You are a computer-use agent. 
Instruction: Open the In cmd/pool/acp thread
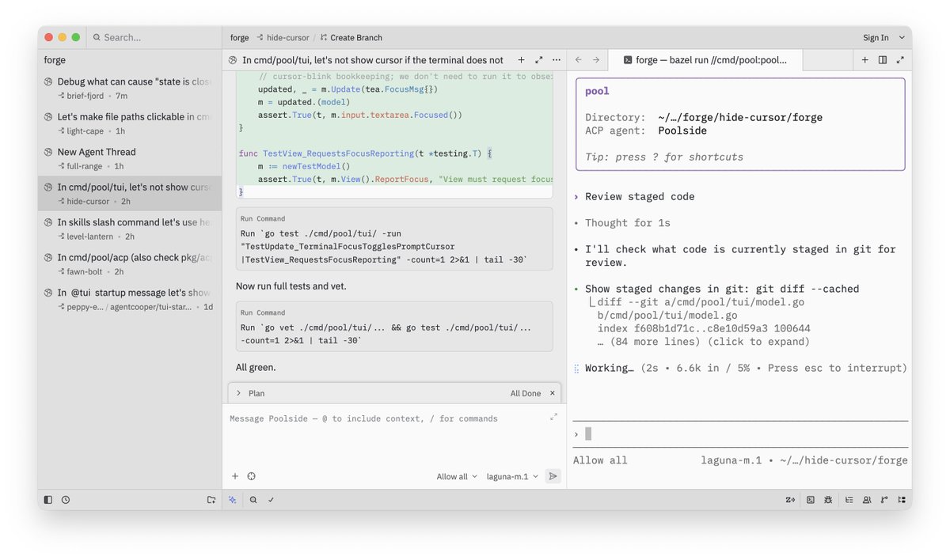[130, 263]
